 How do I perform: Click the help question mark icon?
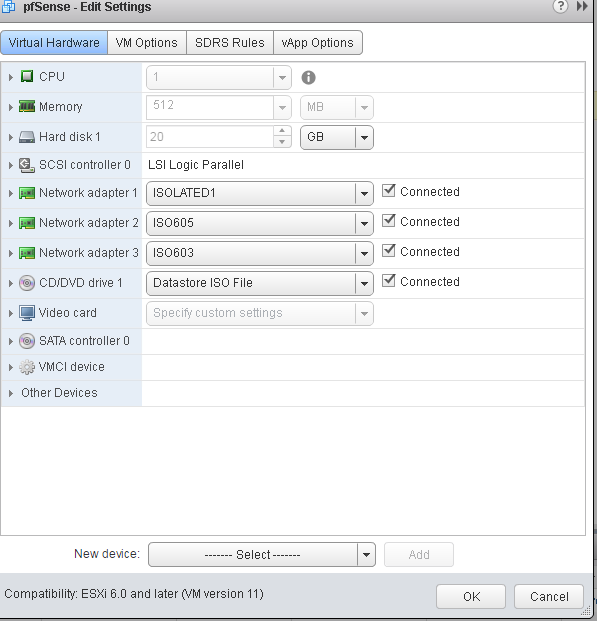coord(560,6)
